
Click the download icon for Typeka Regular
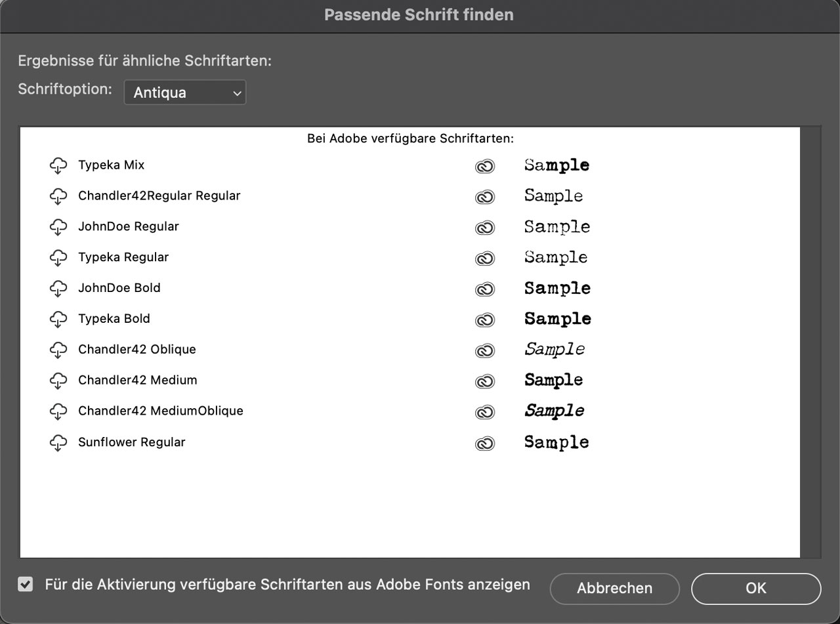(x=58, y=259)
